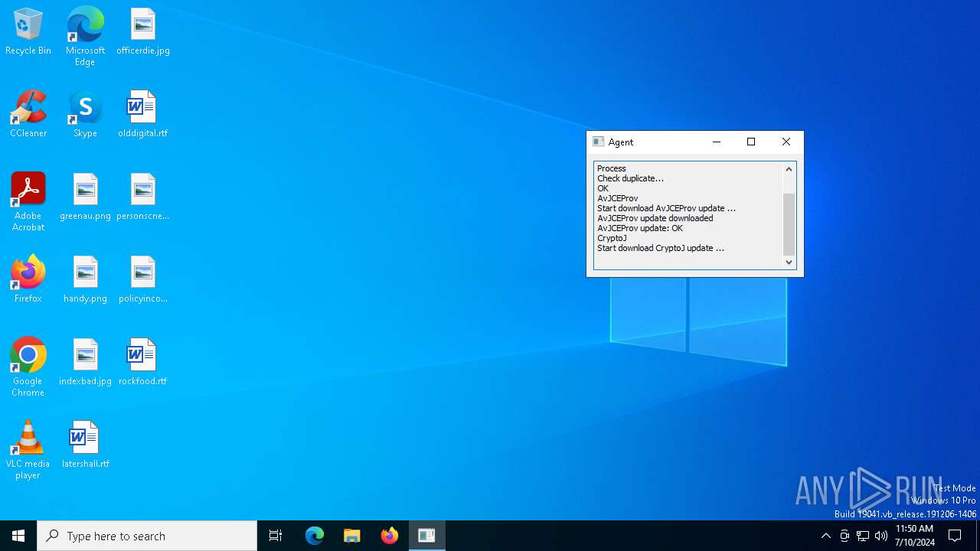Viewport: 980px width, 551px height.
Task: Select the personscne image file icon
Action: [143, 197]
